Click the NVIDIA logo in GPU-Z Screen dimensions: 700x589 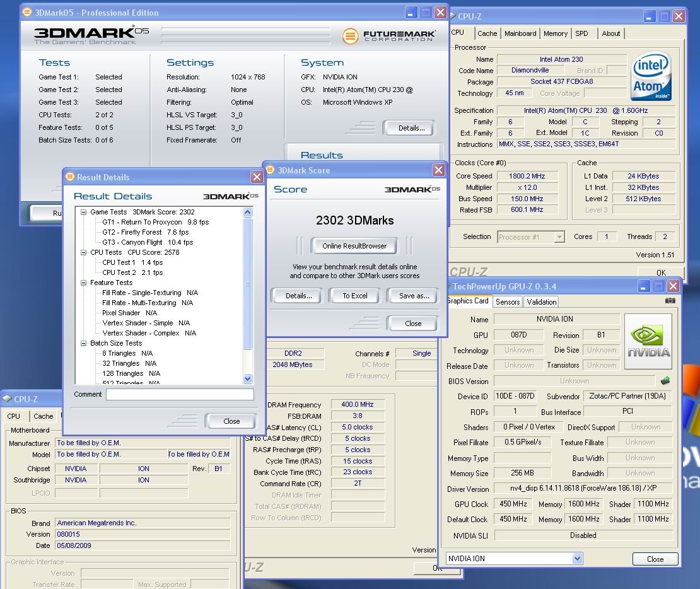(648, 342)
